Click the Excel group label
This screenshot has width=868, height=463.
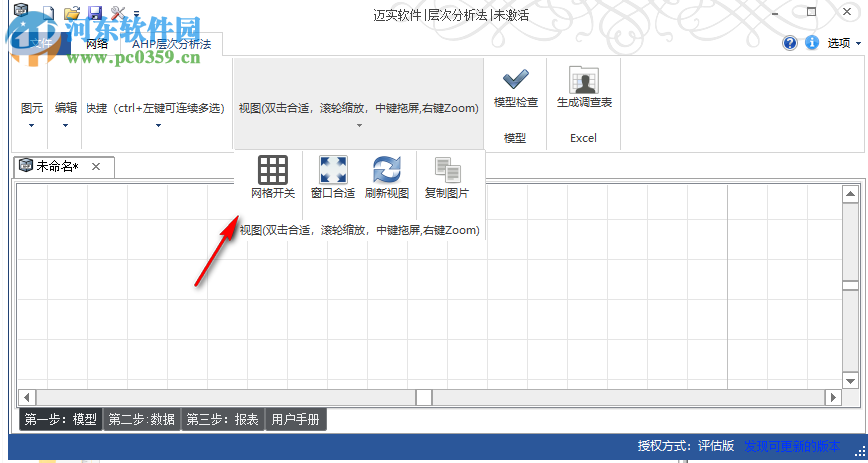point(583,138)
